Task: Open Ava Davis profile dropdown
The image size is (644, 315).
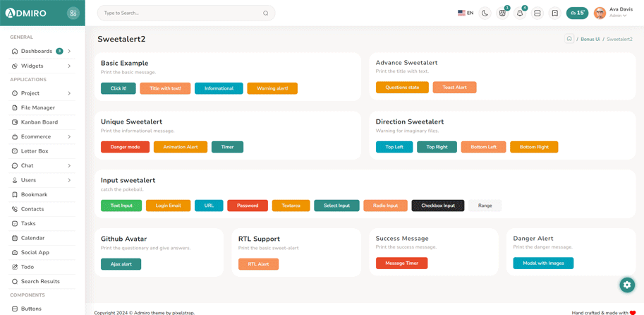Action: tap(614, 13)
